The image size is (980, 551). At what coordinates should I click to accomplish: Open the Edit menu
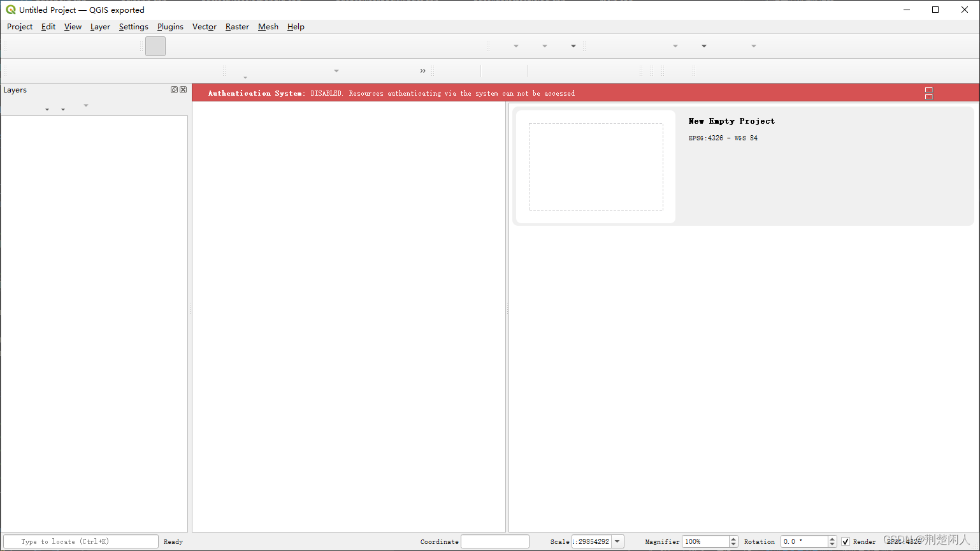[48, 27]
